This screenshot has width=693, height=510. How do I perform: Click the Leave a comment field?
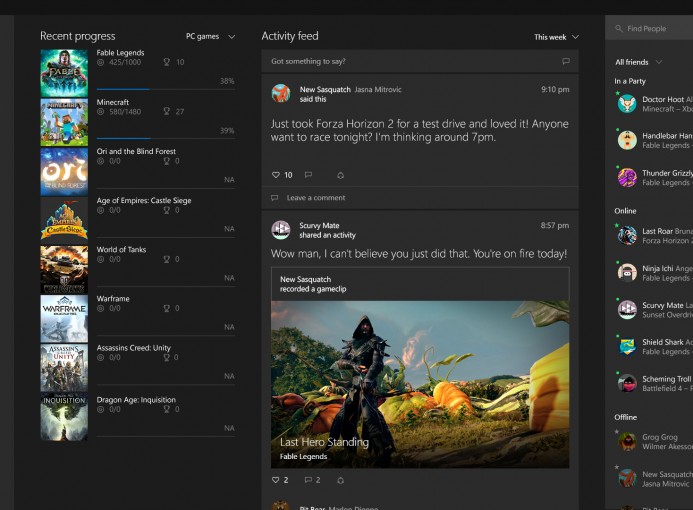pos(420,198)
